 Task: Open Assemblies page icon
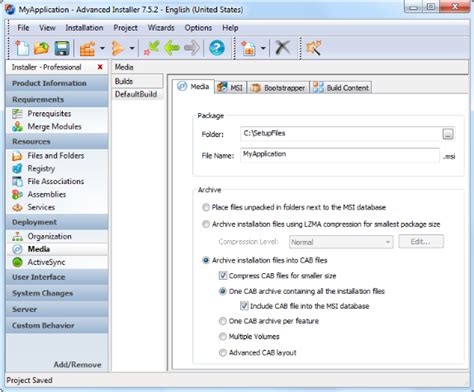tap(17, 194)
